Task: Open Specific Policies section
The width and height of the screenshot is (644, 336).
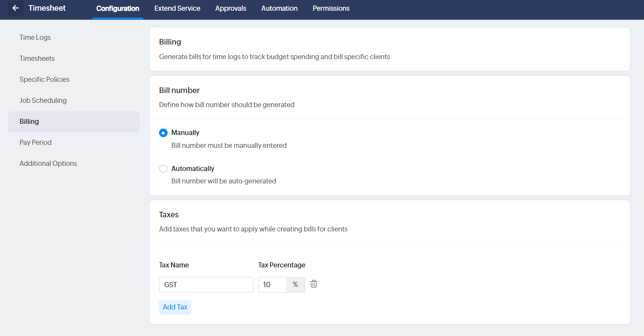Action: pyautogui.click(x=74, y=79)
